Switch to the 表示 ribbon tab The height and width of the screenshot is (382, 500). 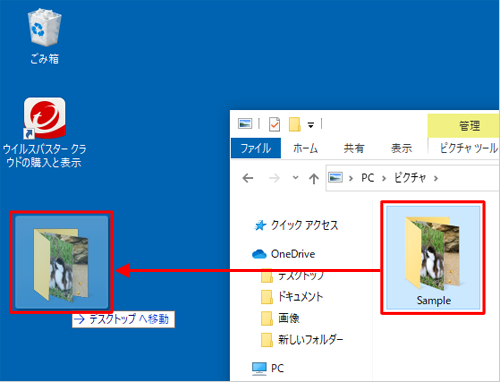[x=402, y=148]
